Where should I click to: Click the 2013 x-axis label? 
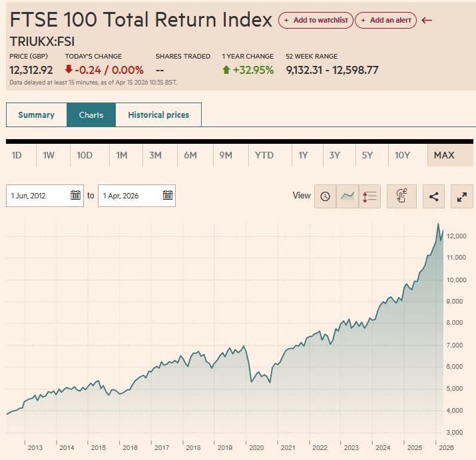tap(35, 447)
